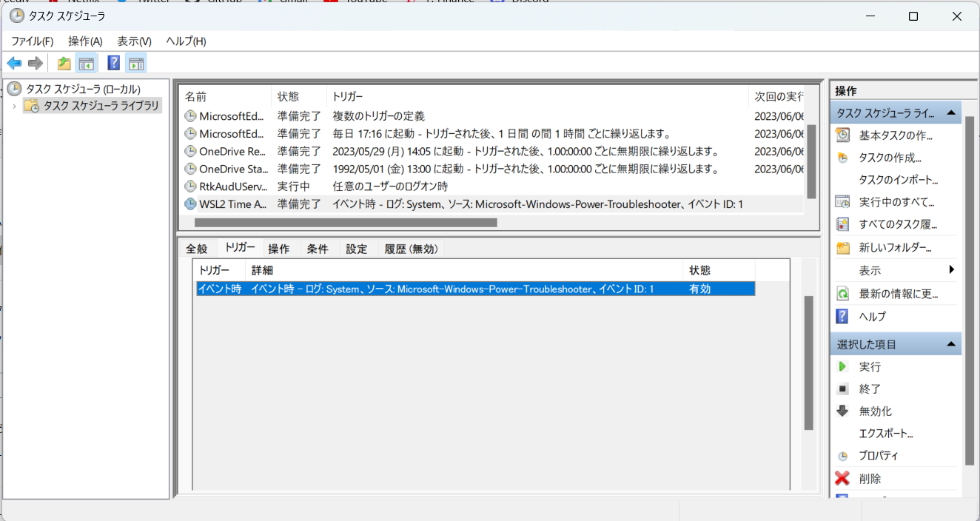Click エクスポート... in actions pane
The height and width of the screenshot is (521, 980).
[886, 434]
